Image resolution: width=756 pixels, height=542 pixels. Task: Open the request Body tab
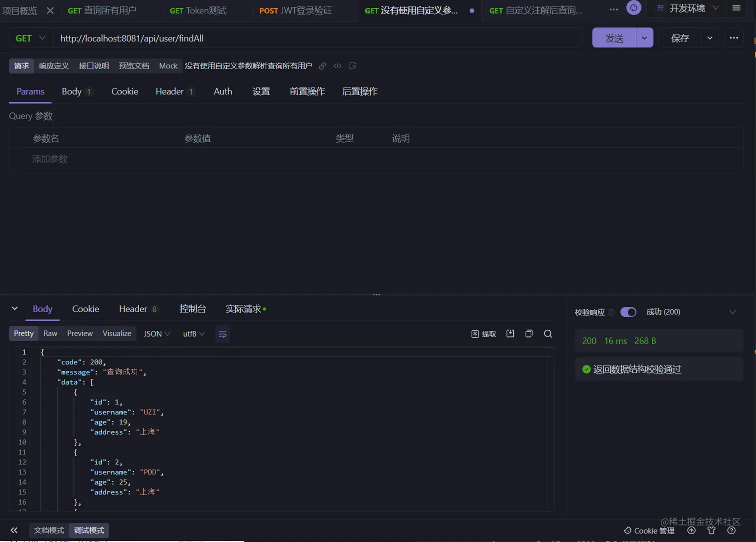coord(76,91)
